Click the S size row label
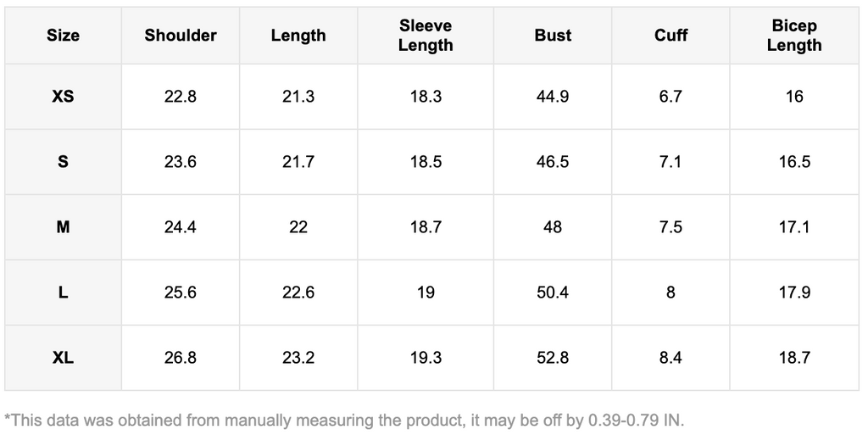The width and height of the screenshot is (868, 446). [x=63, y=162]
